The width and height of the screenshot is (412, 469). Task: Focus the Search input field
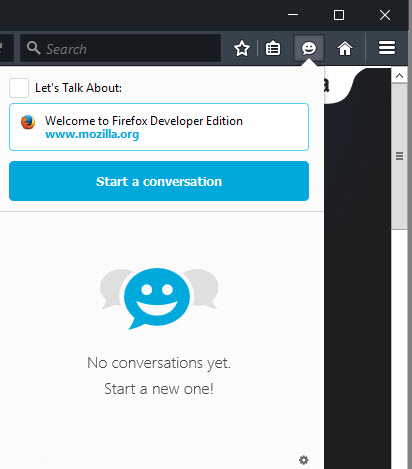coord(120,48)
